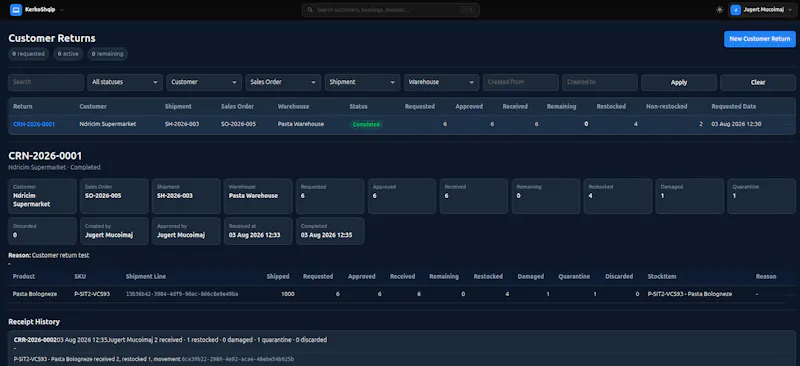Click the Shipment Line column header
800x366 pixels.
146,277
